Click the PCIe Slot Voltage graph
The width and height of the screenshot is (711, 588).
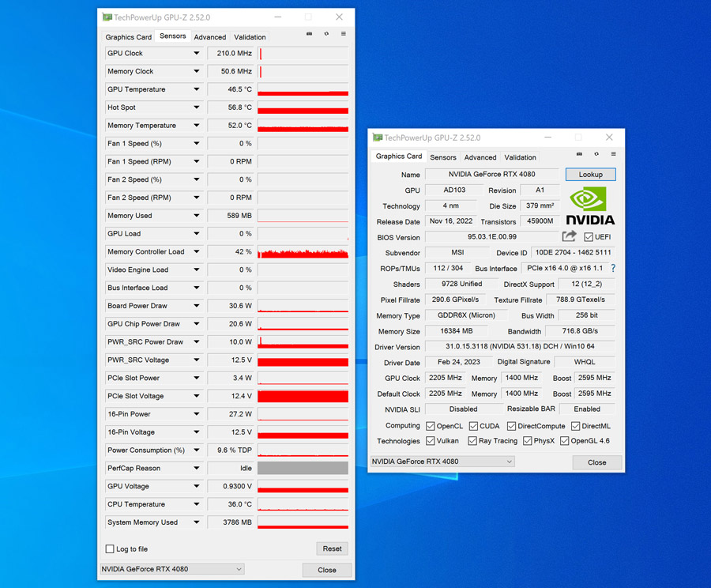coord(303,396)
